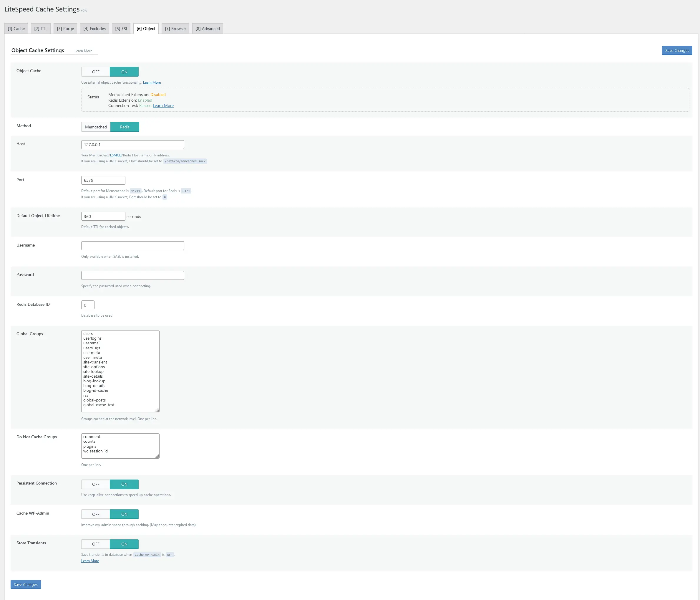Open Learn More under Store Transients
The image size is (700, 600).
pyautogui.click(x=90, y=561)
